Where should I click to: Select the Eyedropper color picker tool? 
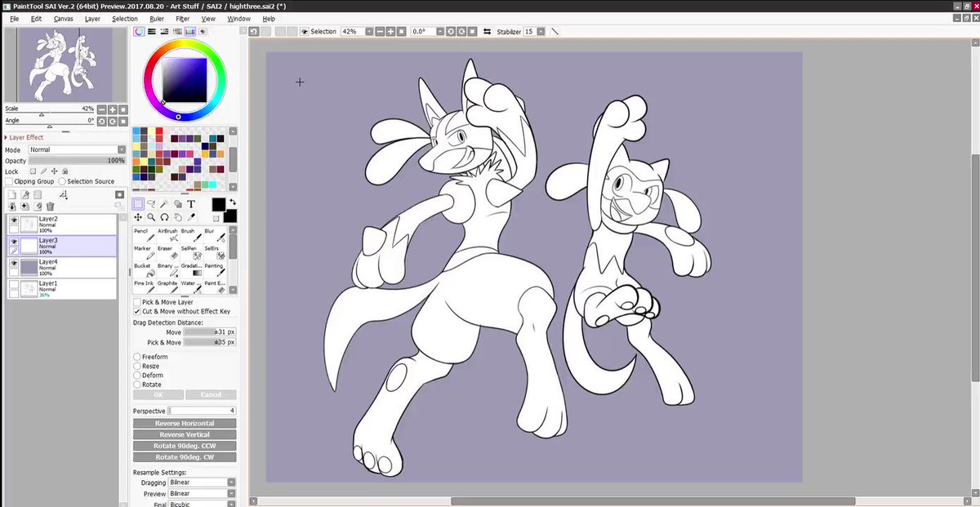coord(190,217)
